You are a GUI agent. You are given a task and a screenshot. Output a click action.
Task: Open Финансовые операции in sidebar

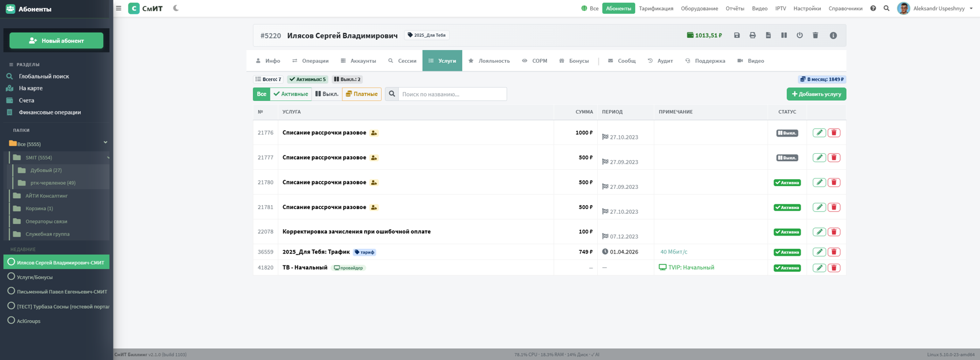coord(50,112)
